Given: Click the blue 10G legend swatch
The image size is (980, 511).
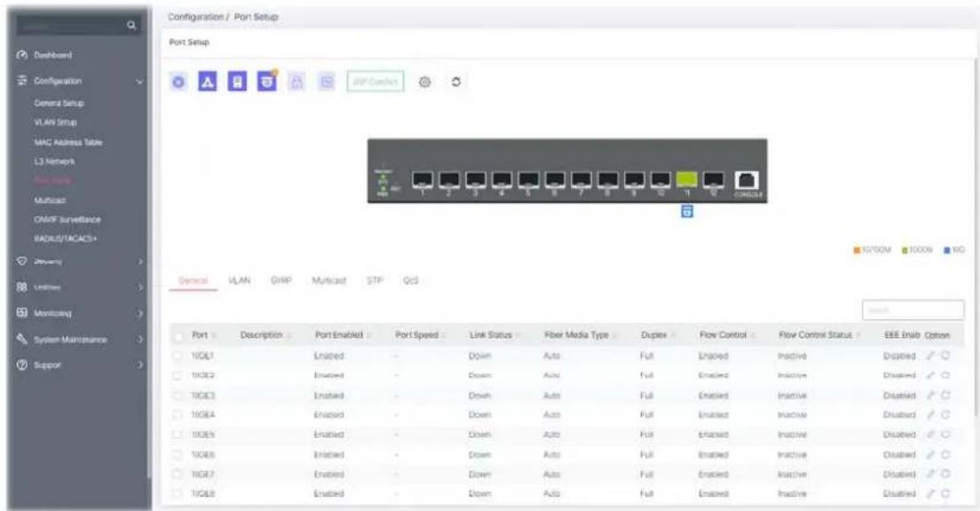Looking at the screenshot, I should click(947, 250).
